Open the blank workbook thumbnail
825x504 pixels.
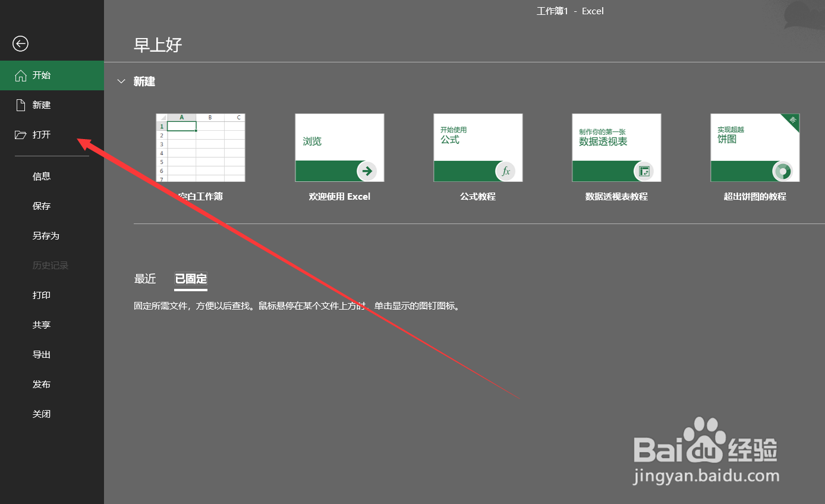[x=200, y=148]
